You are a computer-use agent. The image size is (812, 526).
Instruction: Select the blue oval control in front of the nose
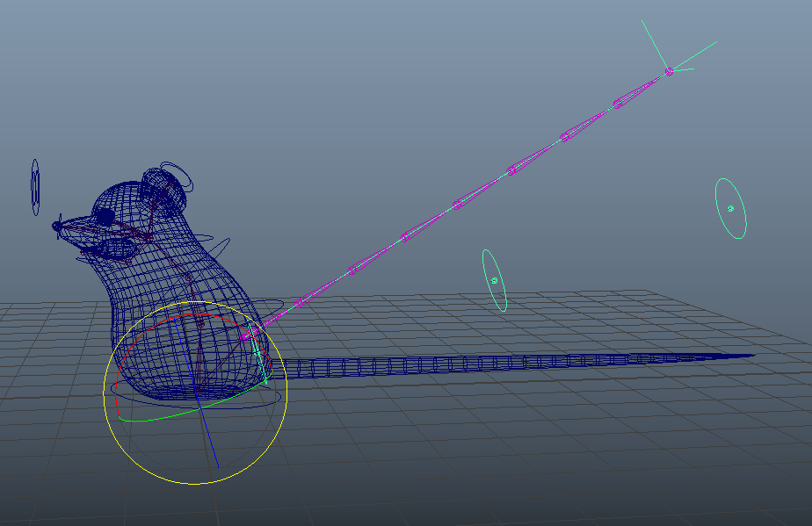click(35, 187)
